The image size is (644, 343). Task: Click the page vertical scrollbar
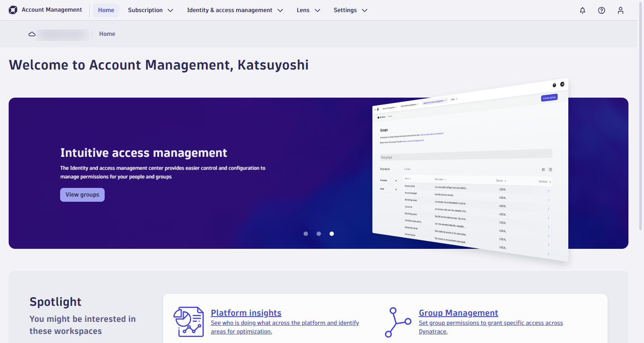tap(641, 117)
